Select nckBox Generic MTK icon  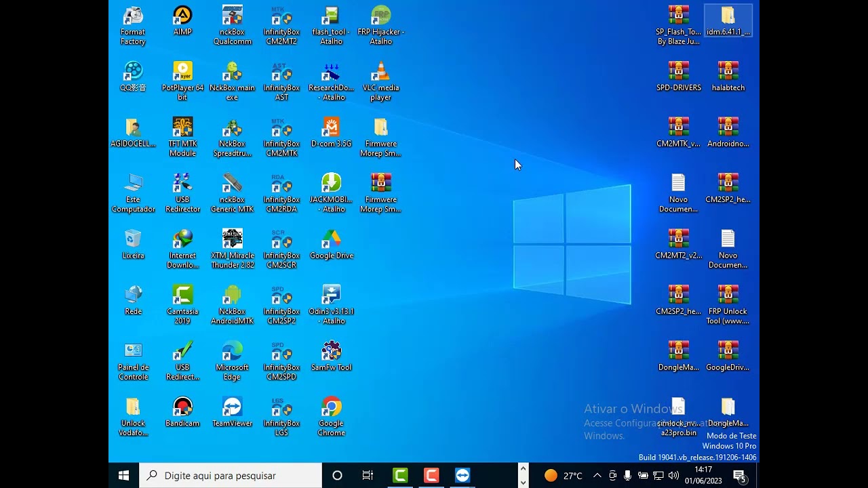tap(232, 193)
